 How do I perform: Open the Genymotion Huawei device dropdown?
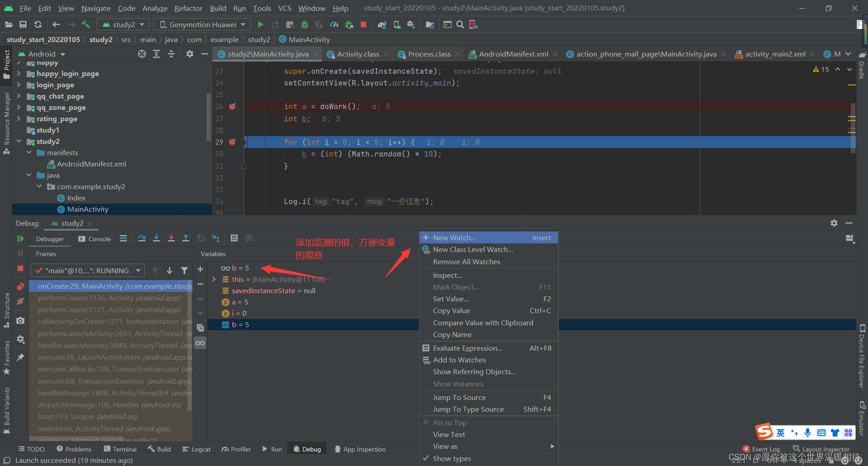[x=202, y=24]
